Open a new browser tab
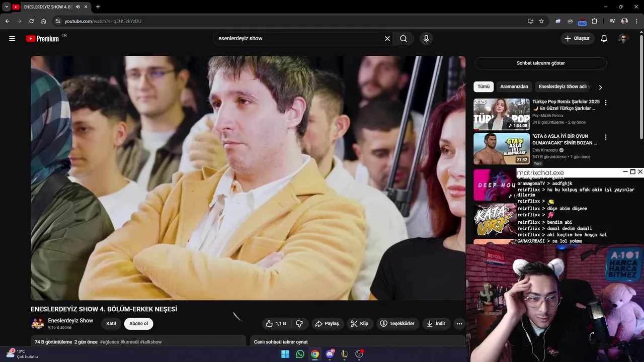Screen dimensions: 644x362 pos(98,7)
